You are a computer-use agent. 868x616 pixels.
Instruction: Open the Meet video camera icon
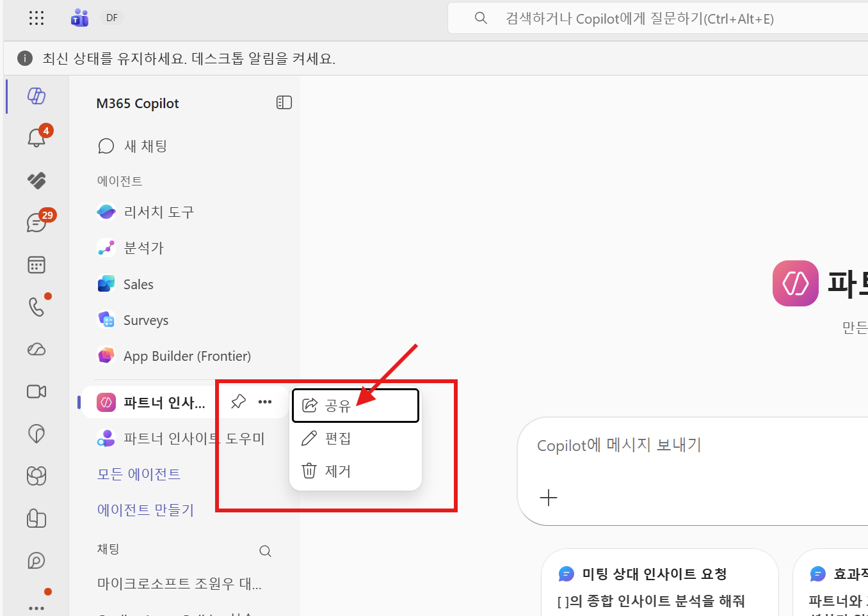36,391
